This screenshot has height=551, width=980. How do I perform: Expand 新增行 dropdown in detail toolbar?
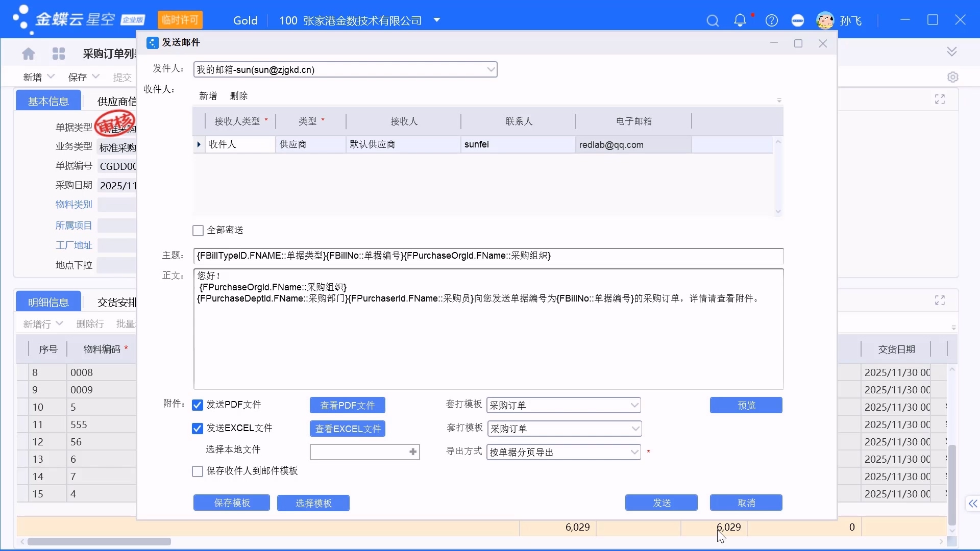pos(59,323)
